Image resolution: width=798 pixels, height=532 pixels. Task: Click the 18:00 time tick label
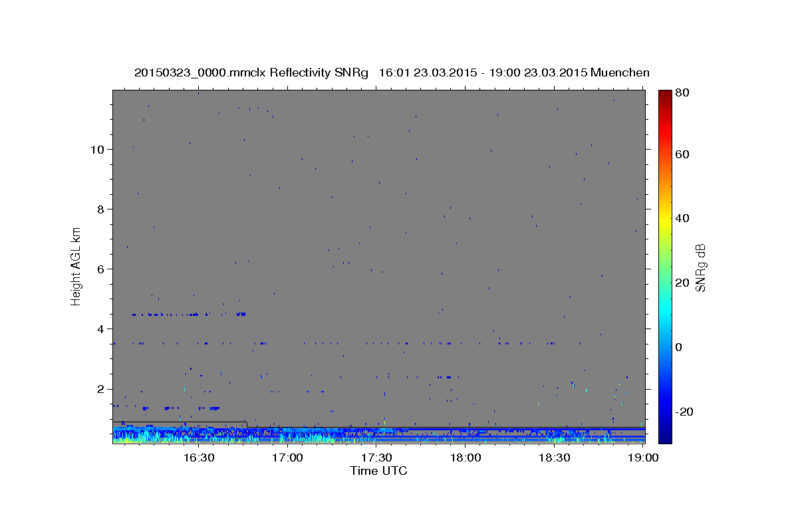point(465,458)
